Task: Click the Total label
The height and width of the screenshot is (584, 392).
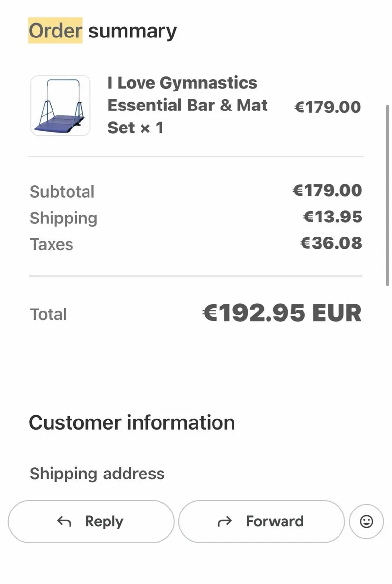Action: click(x=48, y=314)
